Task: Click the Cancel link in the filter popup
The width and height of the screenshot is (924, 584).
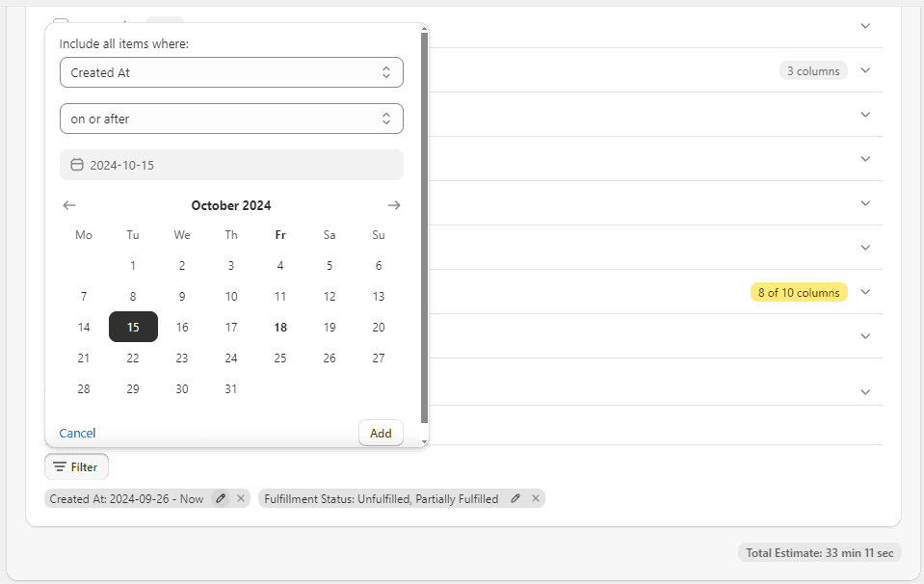Action: [77, 433]
